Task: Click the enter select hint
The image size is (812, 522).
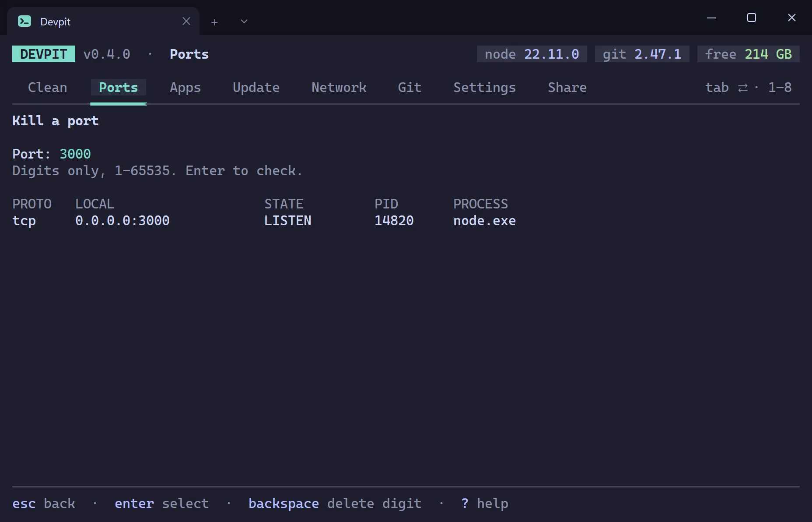Action: click(162, 504)
